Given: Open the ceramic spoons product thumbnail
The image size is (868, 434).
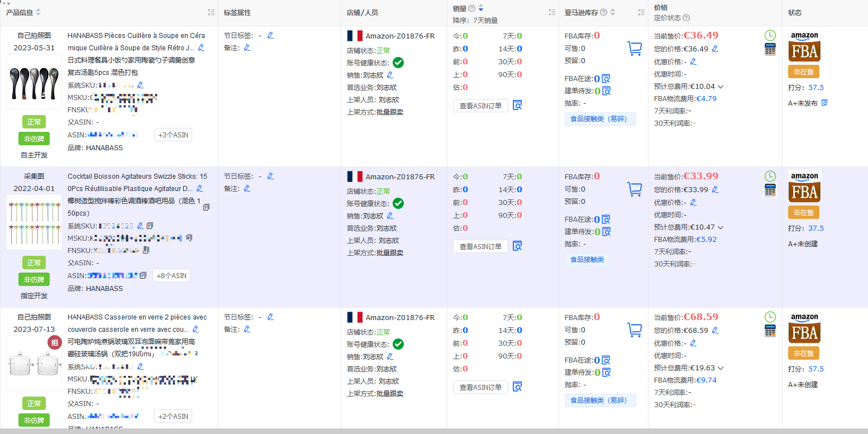Looking at the screenshot, I should 34,82.
